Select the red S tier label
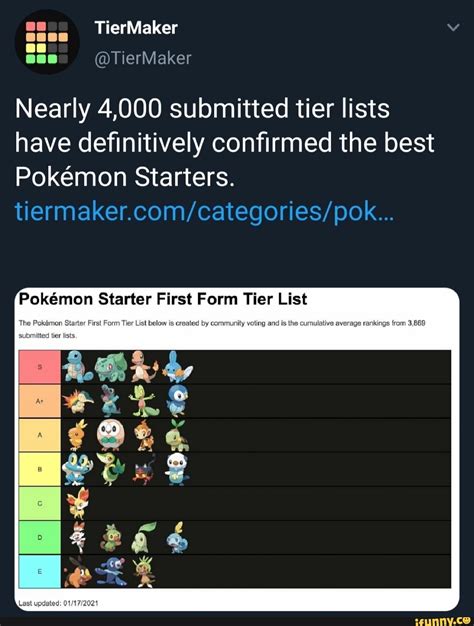The image size is (474, 626). click(x=40, y=367)
